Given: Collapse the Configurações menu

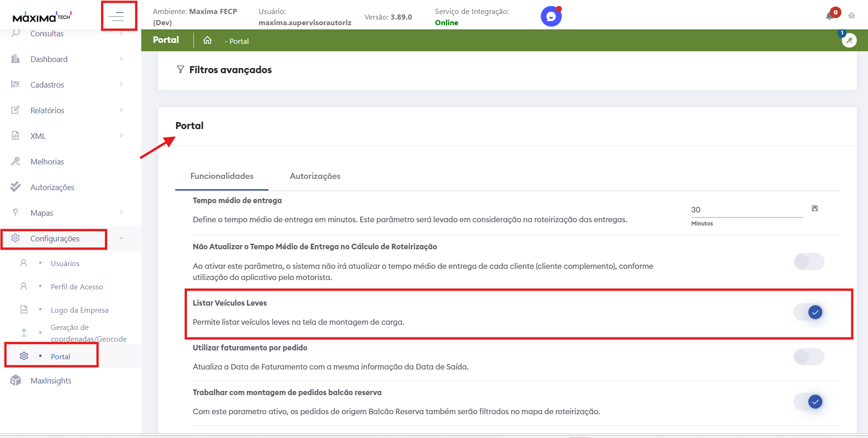Looking at the screenshot, I should point(121,239).
